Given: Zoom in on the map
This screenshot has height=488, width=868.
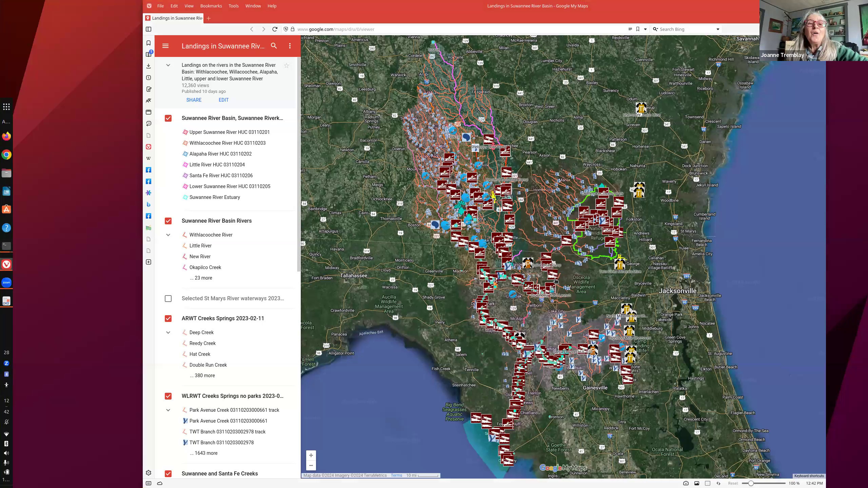Looking at the screenshot, I should click(311, 455).
